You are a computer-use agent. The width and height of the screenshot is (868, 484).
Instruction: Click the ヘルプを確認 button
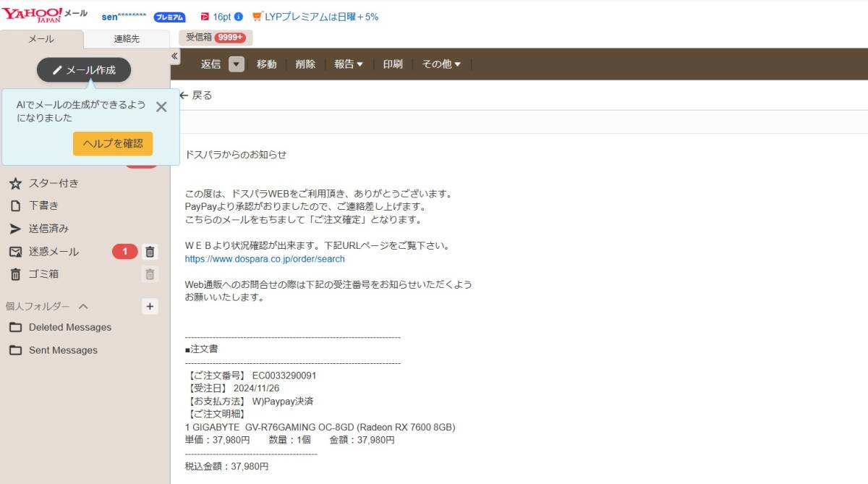tap(113, 143)
